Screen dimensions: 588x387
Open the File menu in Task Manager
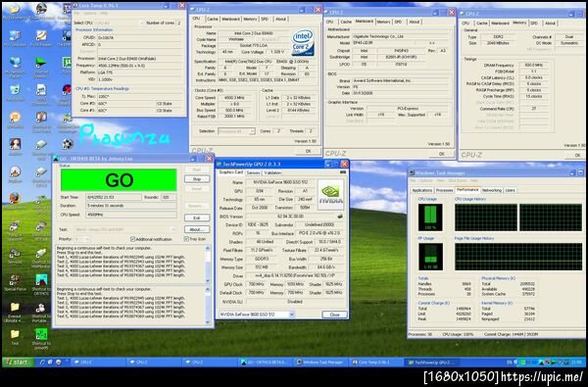click(x=413, y=180)
